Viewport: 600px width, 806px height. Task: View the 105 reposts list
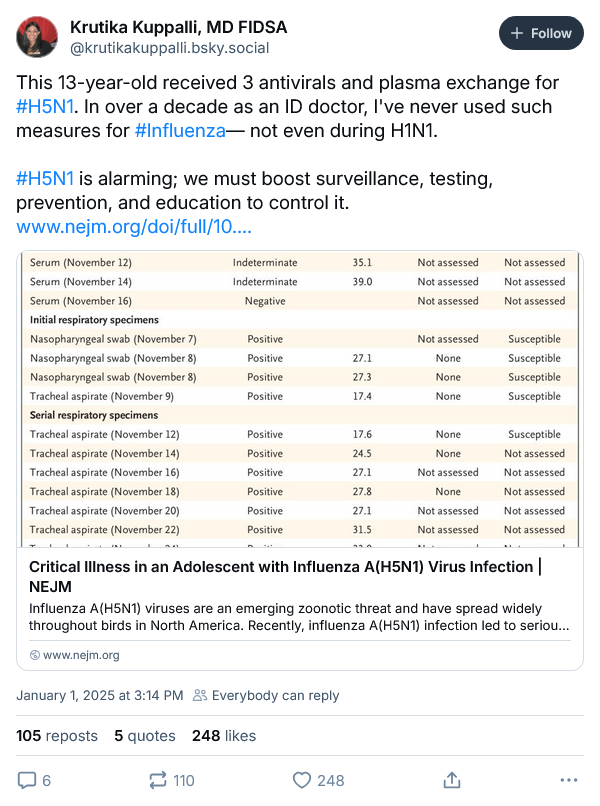coord(57,736)
